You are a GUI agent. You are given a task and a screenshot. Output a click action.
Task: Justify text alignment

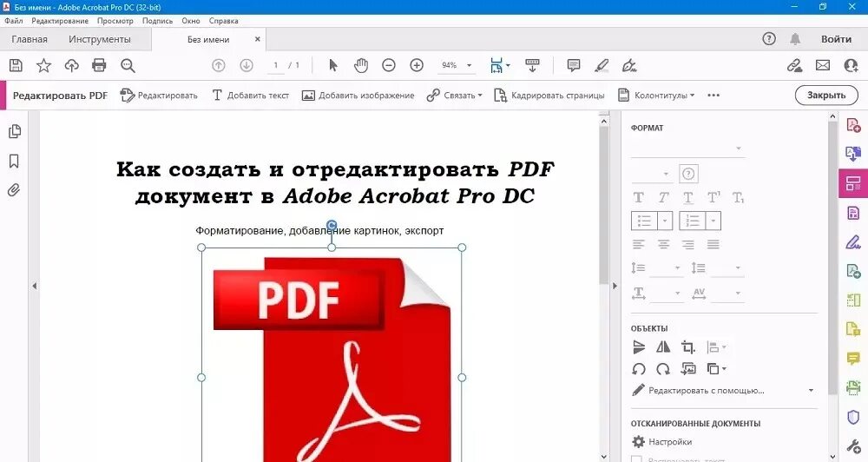713,244
